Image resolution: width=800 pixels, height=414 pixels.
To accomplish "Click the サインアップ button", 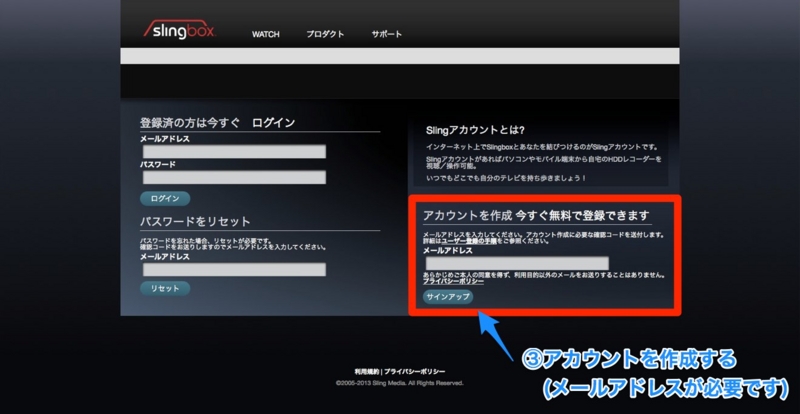I will [448, 297].
